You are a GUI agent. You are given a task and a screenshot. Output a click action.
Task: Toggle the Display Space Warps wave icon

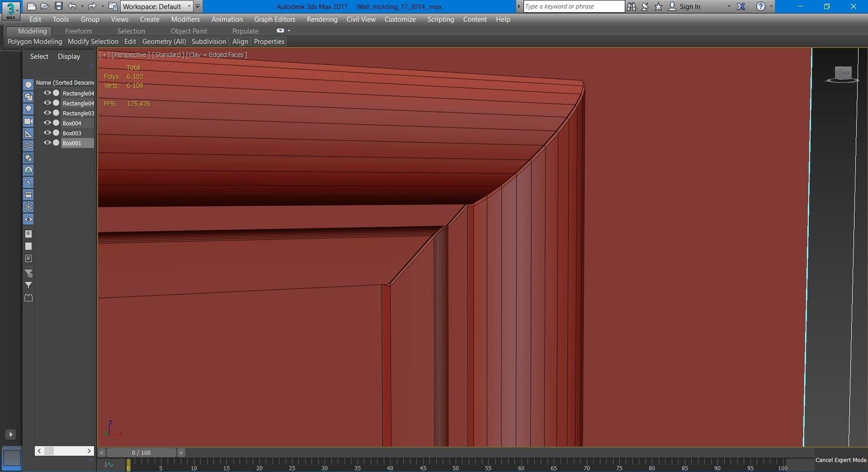point(28,146)
